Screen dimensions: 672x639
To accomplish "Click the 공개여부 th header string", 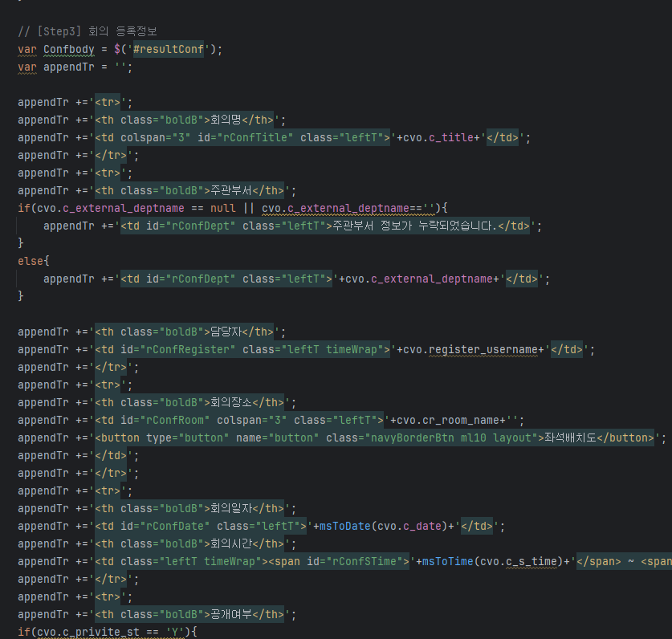I will (189, 615).
